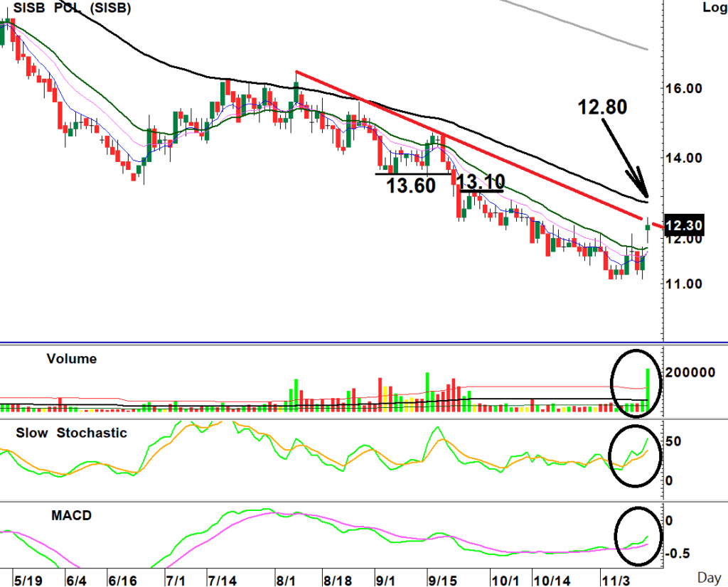Select the 12.80 target annotation text
Viewport: 728px width, 587px height.
coord(601,107)
